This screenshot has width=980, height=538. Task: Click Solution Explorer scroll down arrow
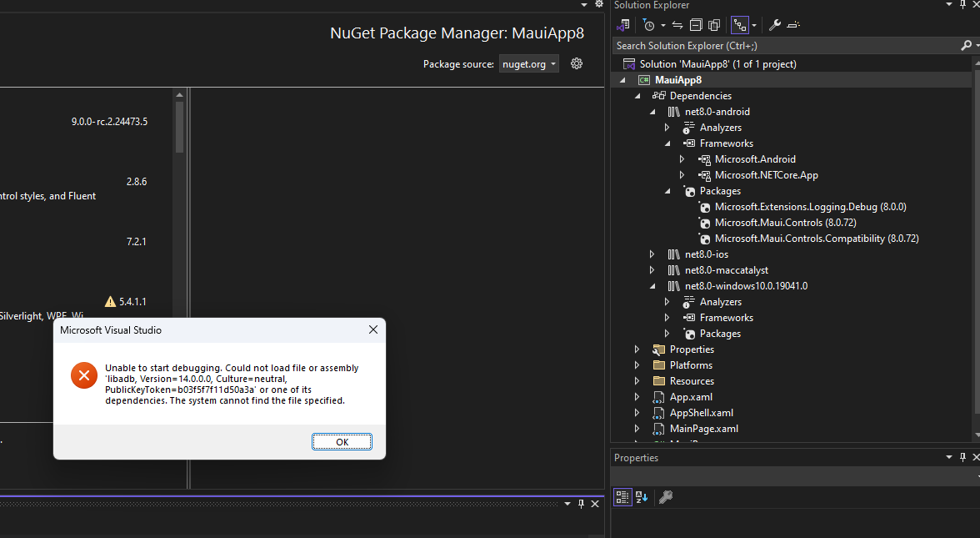[x=977, y=435]
